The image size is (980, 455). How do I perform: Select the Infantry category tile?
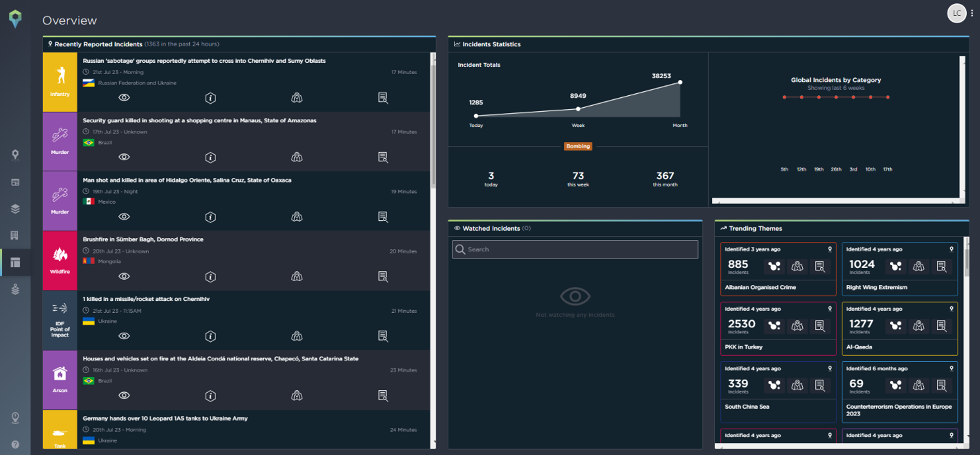click(60, 82)
